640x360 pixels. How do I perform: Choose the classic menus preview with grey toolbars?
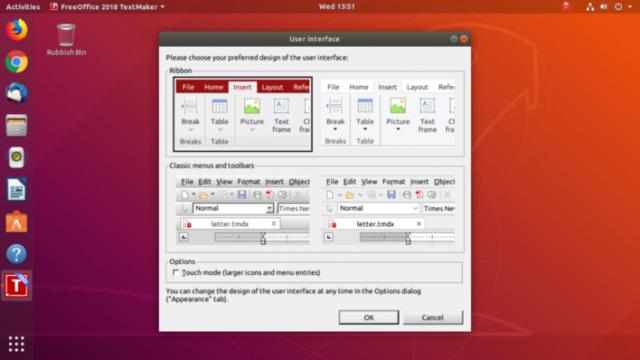(x=243, y=210)
